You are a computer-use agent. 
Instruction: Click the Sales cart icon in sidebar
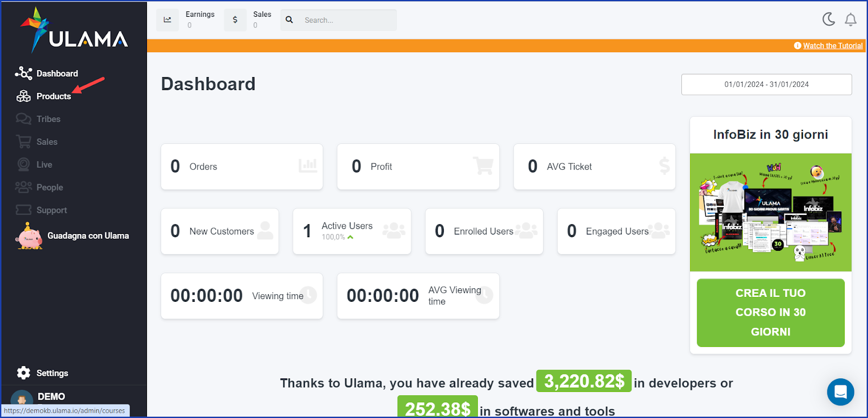(23, 142)
